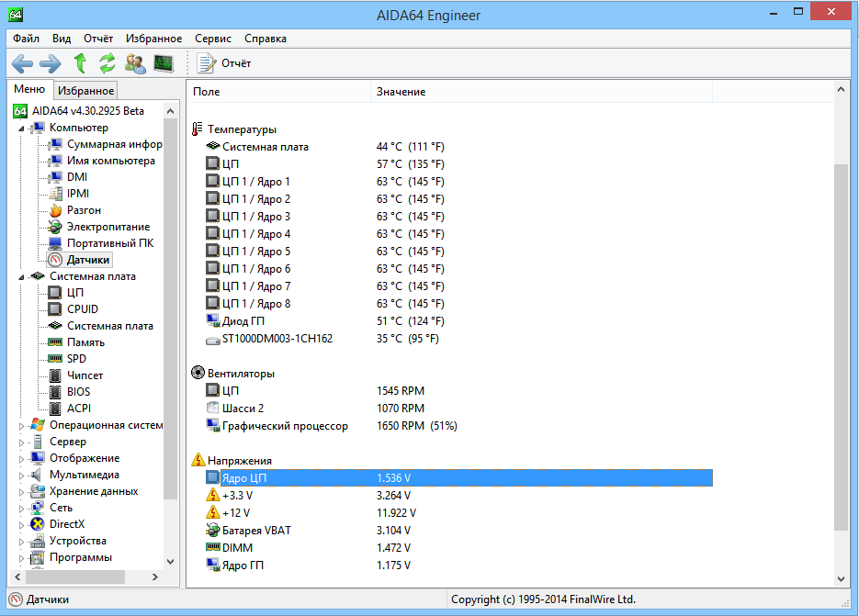The width and height of the screenshot is (859, 616).
Task: Expand the Хранение данных tree node
Action: (21, 492)
